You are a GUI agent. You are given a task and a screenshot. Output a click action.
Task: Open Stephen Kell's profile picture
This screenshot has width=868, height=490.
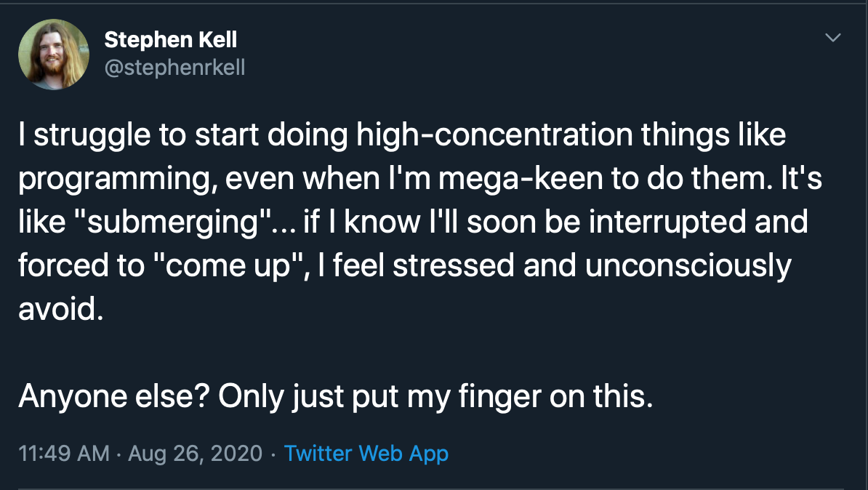[53, 55]
